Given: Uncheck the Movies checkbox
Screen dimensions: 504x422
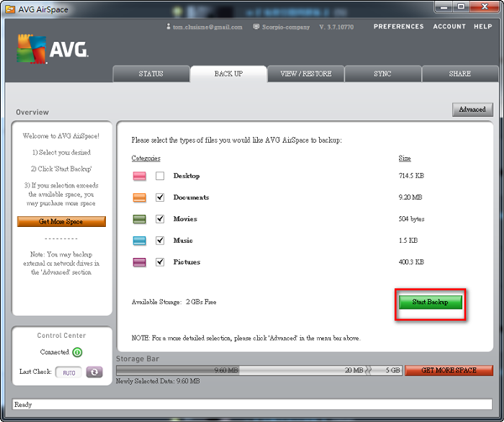Looking at the screenshot, I should pyautogui.click(x=160, y=219).
